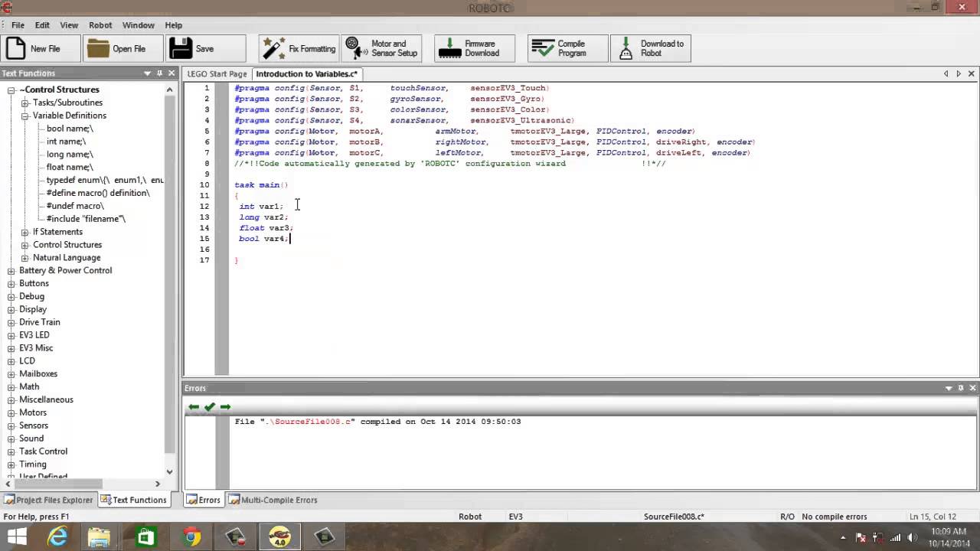Apply Fix Formatting to the code

tap(299, 48)
